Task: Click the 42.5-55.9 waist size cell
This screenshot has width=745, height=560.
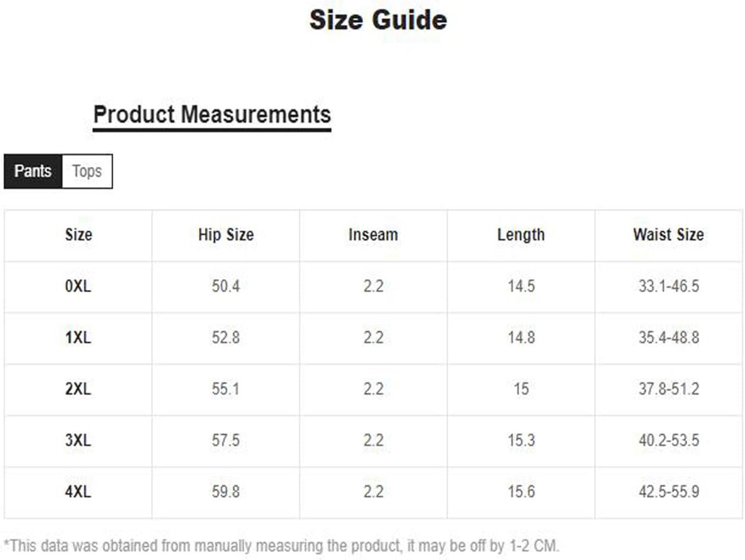Action: pos(669,492)
